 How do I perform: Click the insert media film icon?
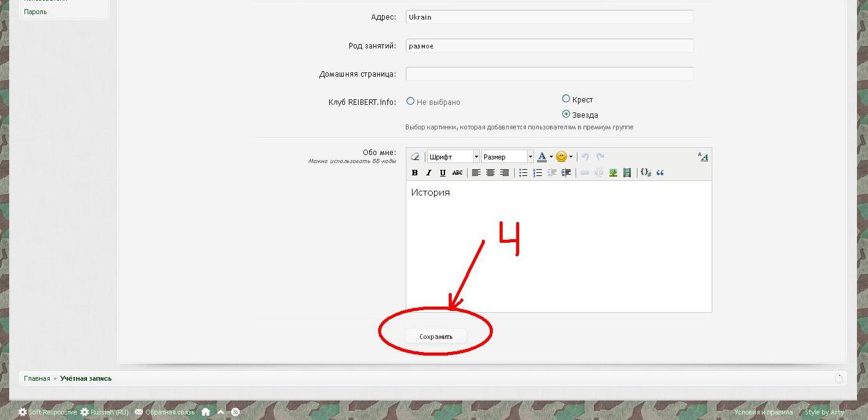627,173
